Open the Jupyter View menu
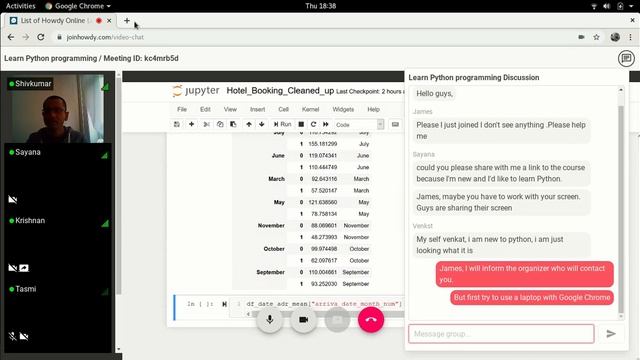 [230, 109]
